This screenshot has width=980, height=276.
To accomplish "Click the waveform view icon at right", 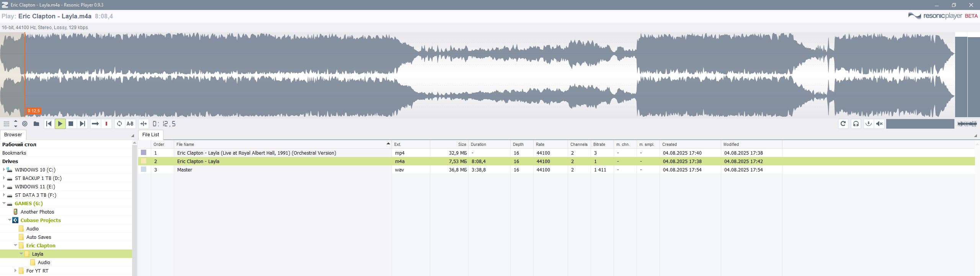I will (x=967, y=124).
